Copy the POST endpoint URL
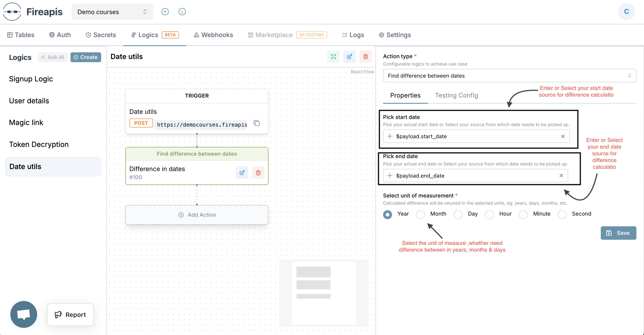Screen dimensions: 644x335 257,123
